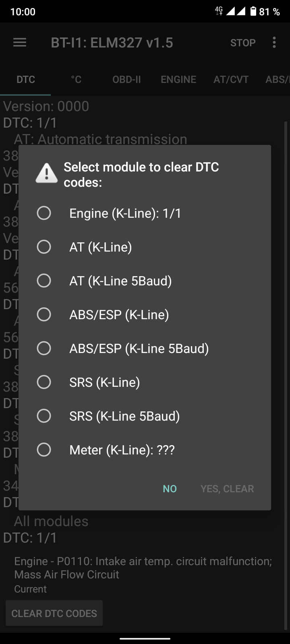The width and height of the screenshot is (290, 644).
Task: Tap the CLEAR DTC CODES button
Action: pyautogui.click(x=54, y=613)
